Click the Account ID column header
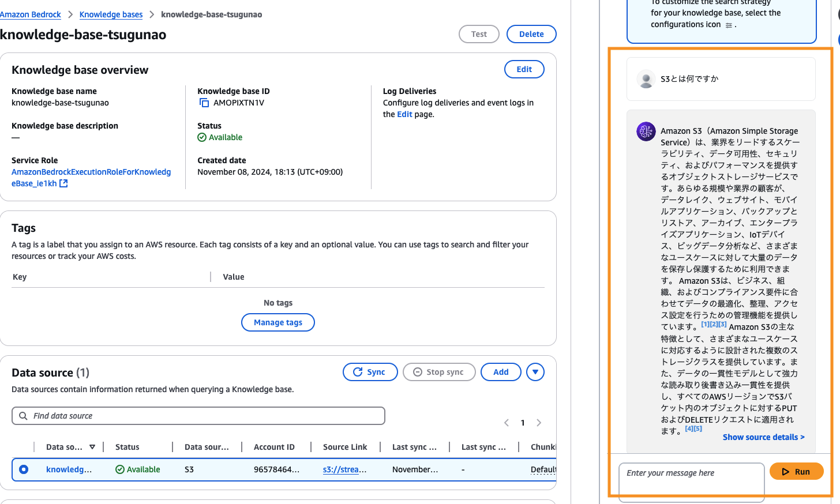The height and width of the screenshot is (504, 840). (x=274, y=447)
